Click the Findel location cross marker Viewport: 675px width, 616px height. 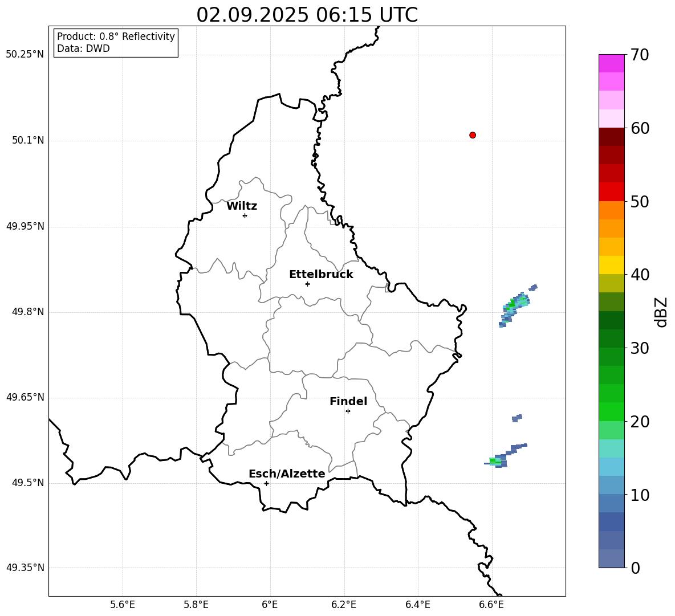click(348, 411)
